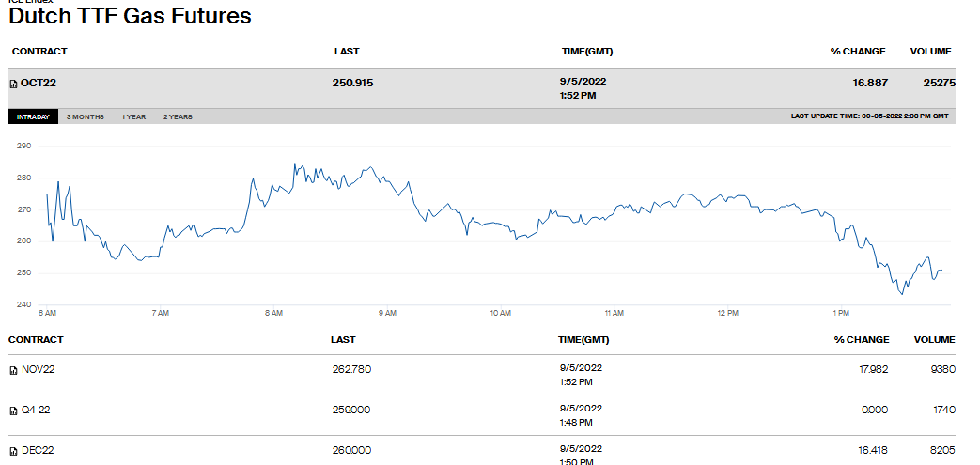This screenshot has height=465, width=980.
Task: Open the DEC22 contract name
Action: [38, 451]
